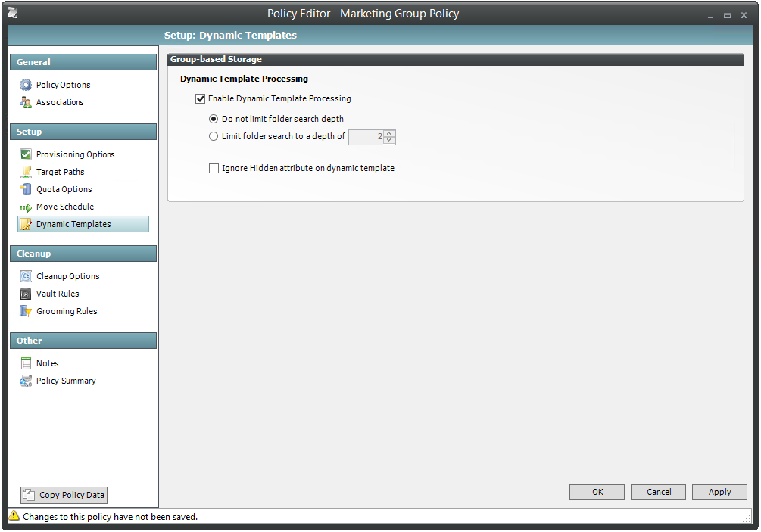This screenshot has height=532, width=761.
Task: Click Copy Policy Data button
Action: point(64,495)
